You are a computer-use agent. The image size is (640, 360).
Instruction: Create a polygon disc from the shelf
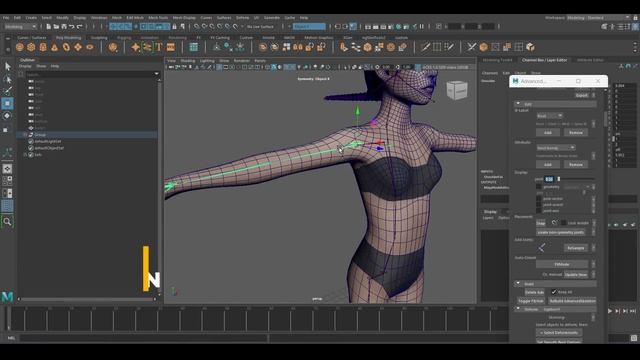[89, 47]
